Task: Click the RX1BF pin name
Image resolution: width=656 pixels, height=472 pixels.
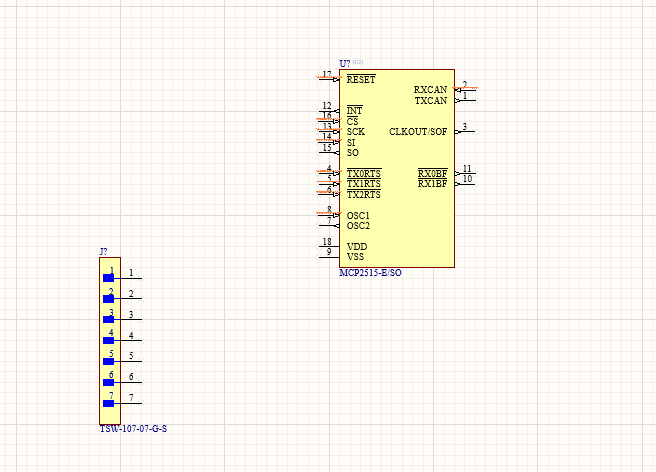Action: point(433,184)
